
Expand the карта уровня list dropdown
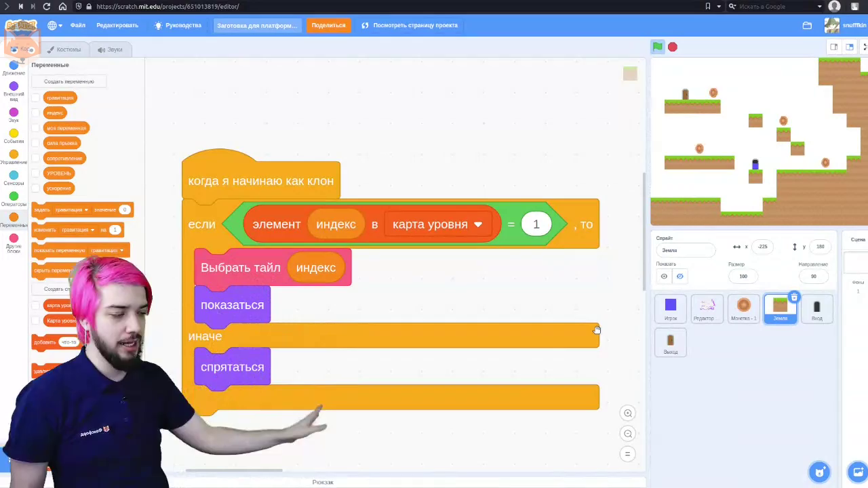click(477, 224)
